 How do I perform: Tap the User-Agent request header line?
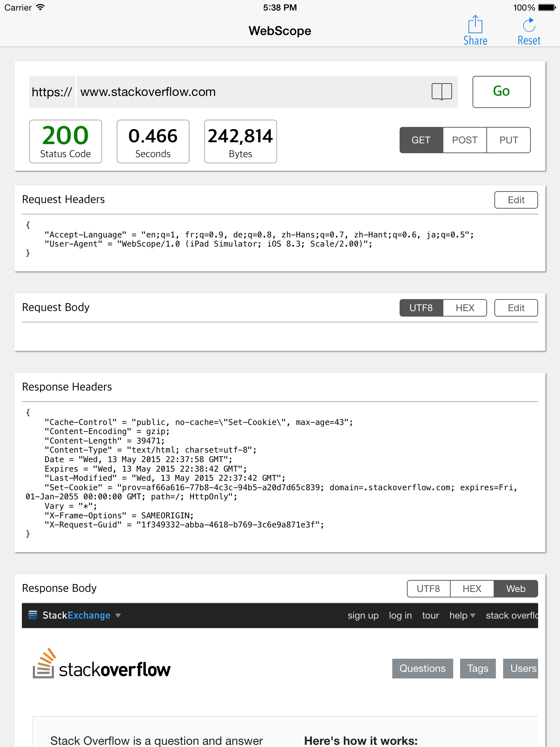click(209, 244)
